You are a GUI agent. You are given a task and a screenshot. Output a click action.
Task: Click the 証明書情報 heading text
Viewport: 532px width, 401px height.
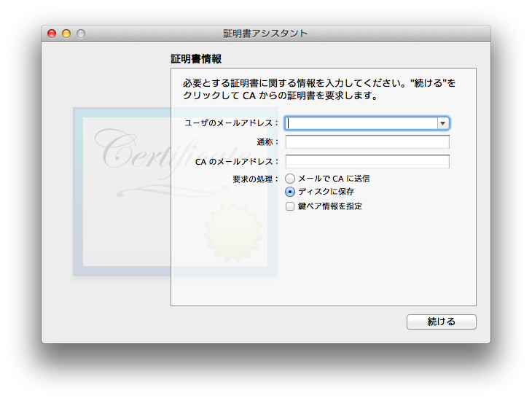196,59
